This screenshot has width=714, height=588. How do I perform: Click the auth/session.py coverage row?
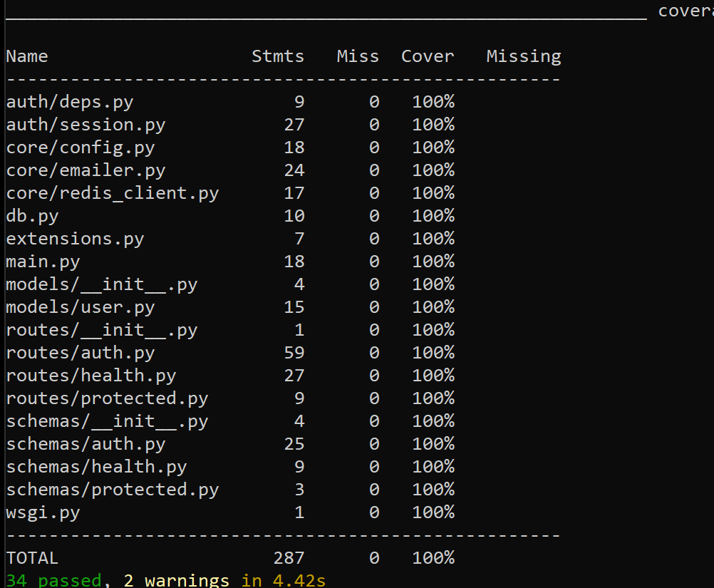[86, 124]
